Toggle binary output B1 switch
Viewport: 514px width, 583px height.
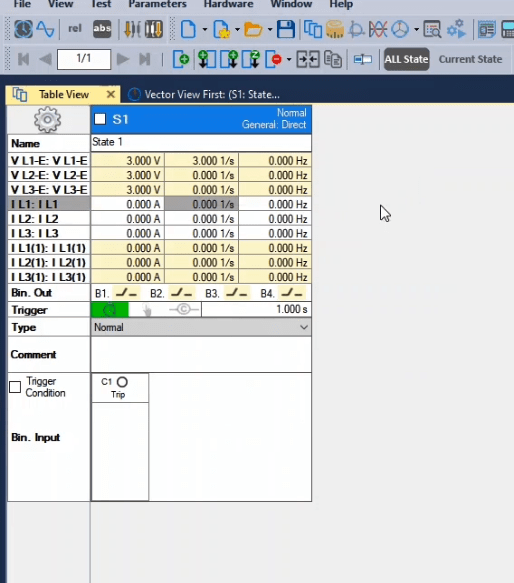(x=126, y=293)
